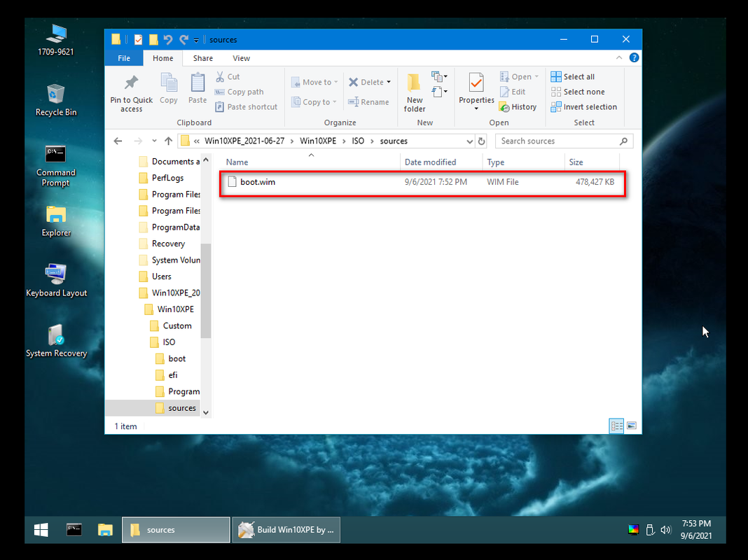Sort by the Size column header
Screen dimensions: 748x560
(592, 162)
